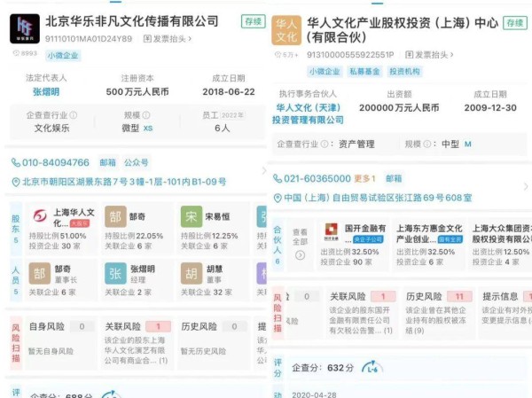Open 公众号 for 北京华乐非凡
The height and width of the screenshot is (398, 532).
[136, 162]
